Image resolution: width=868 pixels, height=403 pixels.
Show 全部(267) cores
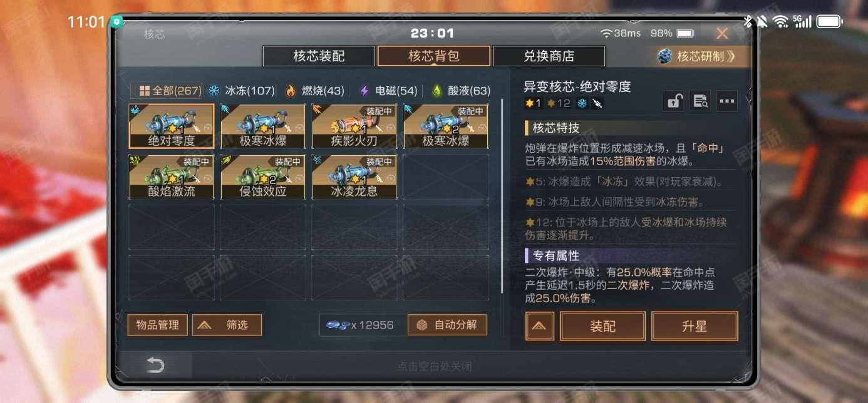(x=167, y=91)
